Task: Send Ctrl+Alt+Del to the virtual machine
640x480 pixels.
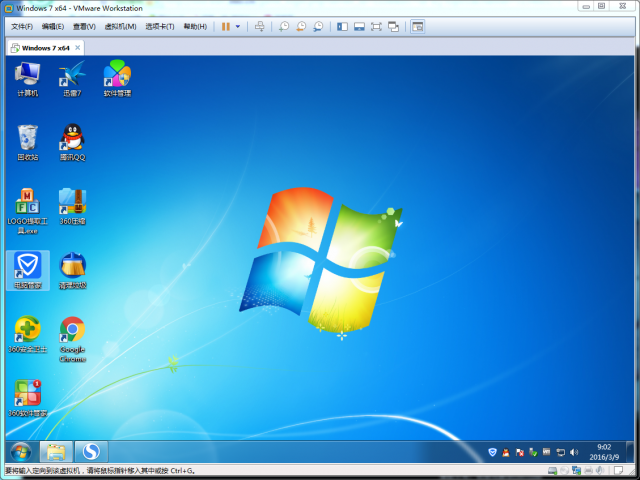Action: [x=260, y=27]
